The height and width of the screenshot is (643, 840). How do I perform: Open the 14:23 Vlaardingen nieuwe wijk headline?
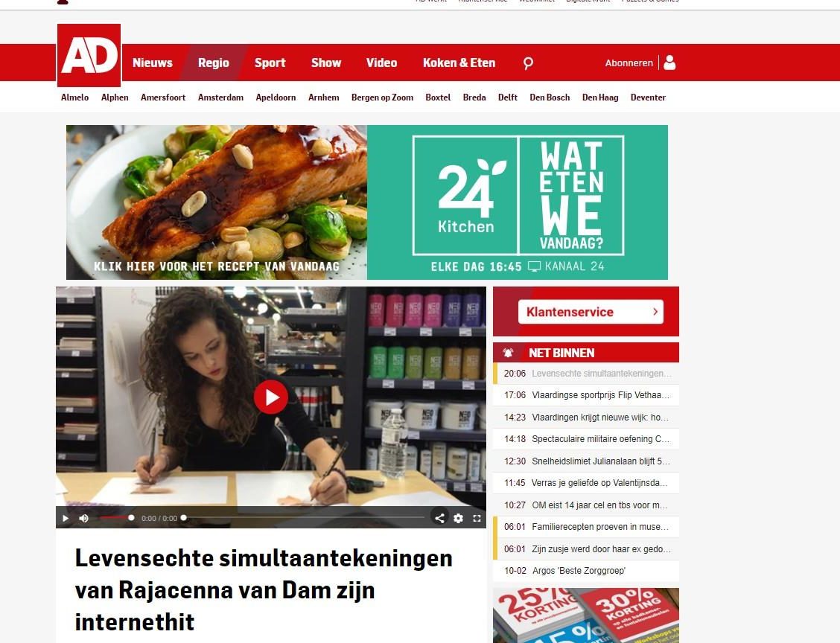(586, 417)
